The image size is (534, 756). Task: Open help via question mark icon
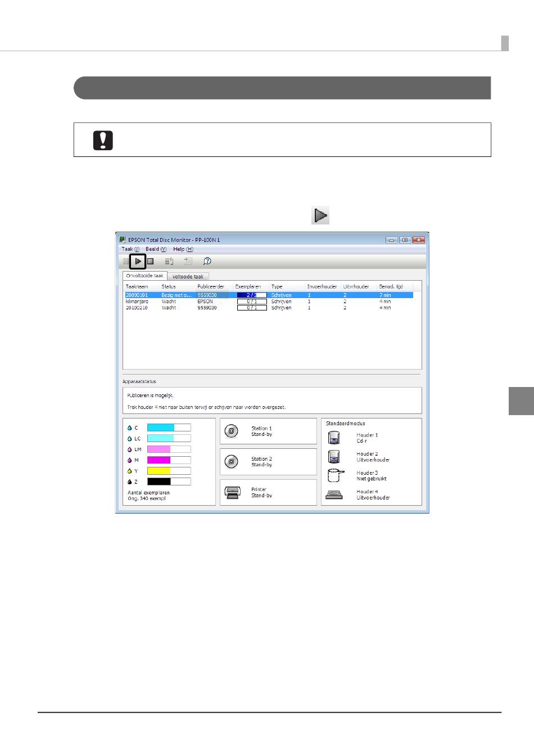tap(207, 261)
